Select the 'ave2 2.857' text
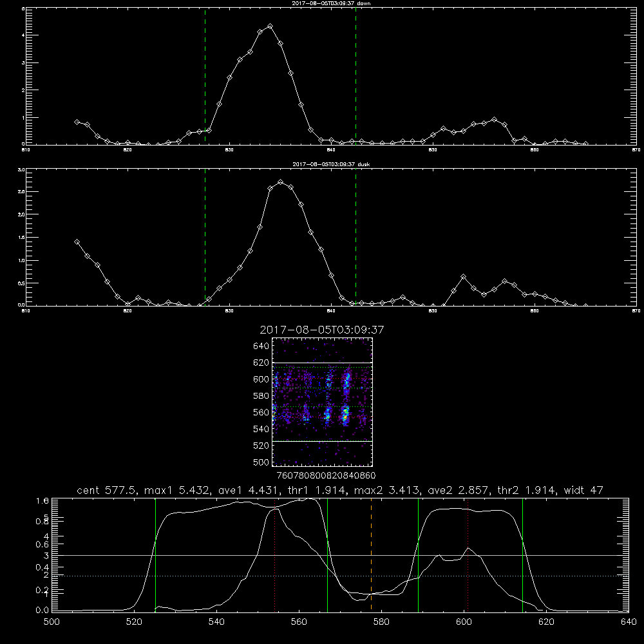This screenshot has height=644, width=644. tap(458, 490)
